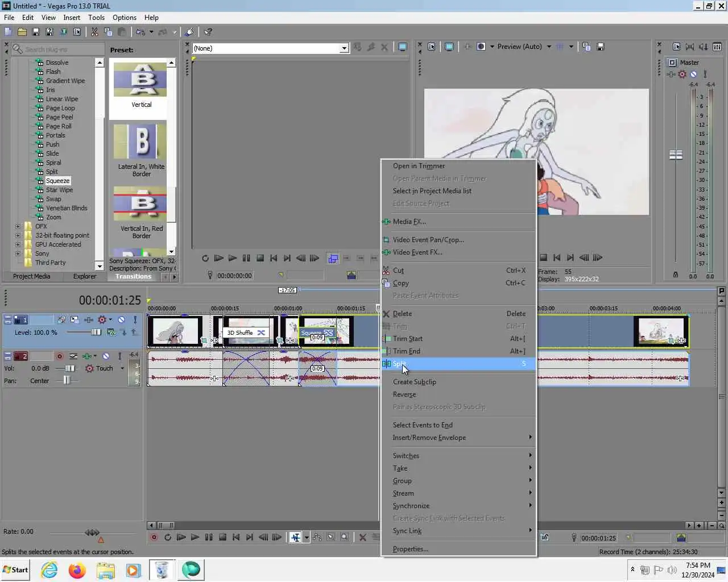Click the Save project disk icon
Screen dimensions: 728x582
coord(35,32)
